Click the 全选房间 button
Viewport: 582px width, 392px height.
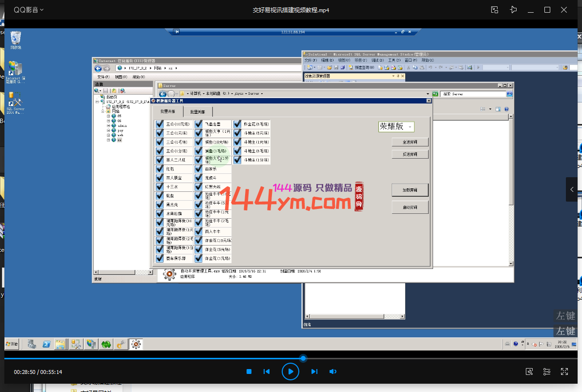(410, 142)
